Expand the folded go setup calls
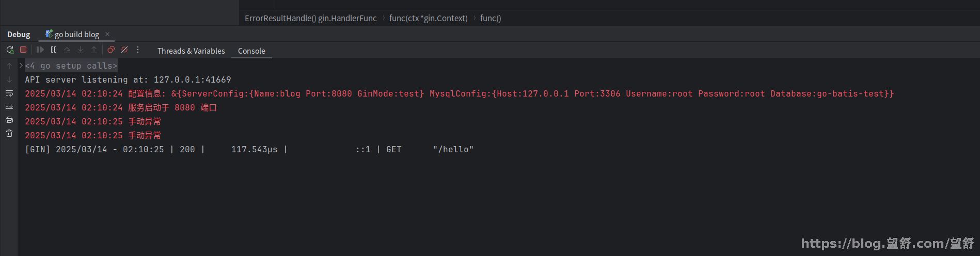 (21, 66)
